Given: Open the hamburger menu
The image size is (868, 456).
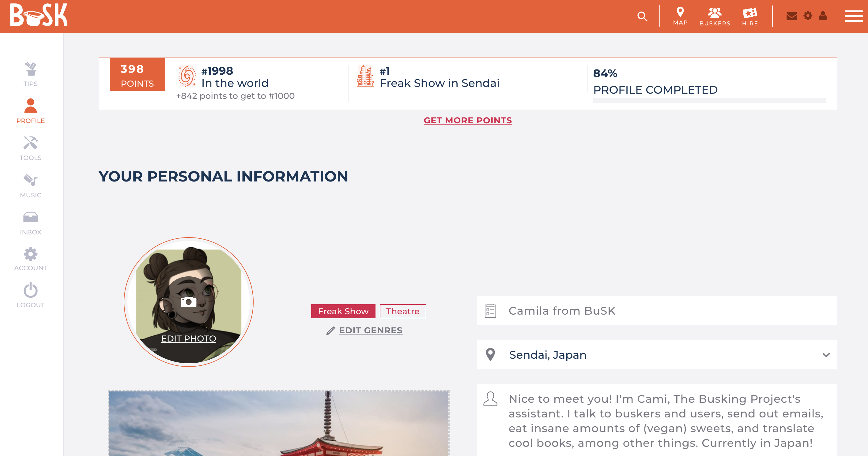Looking at the screenshot, I should [x=854, y=16].
